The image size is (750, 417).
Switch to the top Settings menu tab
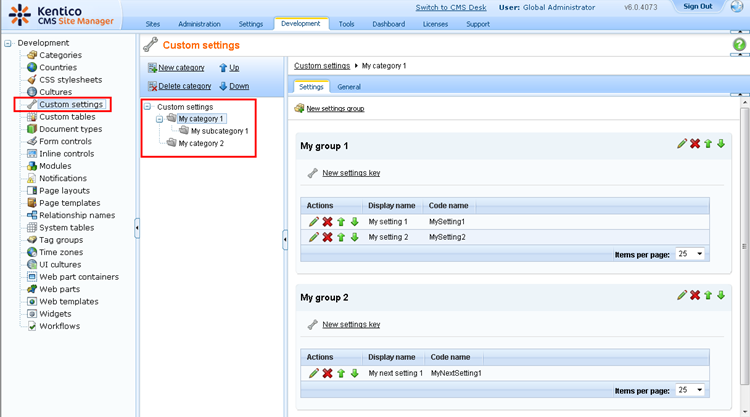point(251,24)
